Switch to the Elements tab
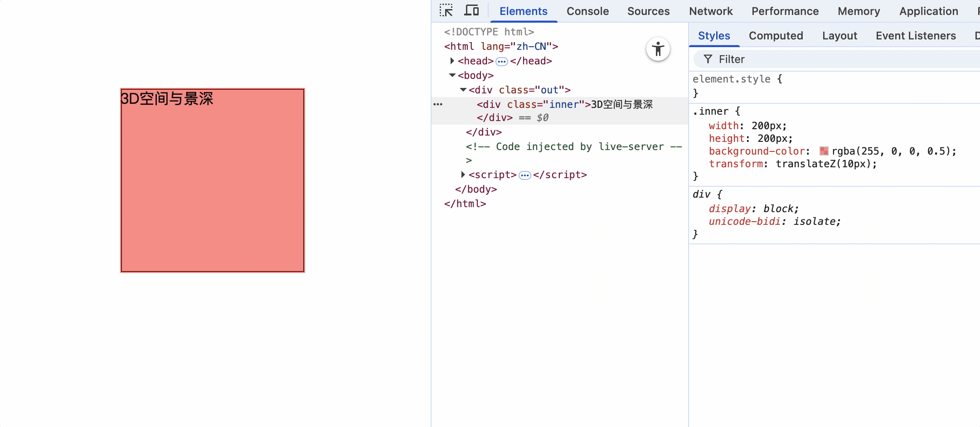This screenshot has width=980, height=427. pyautogui.click(x=524, y=11)
